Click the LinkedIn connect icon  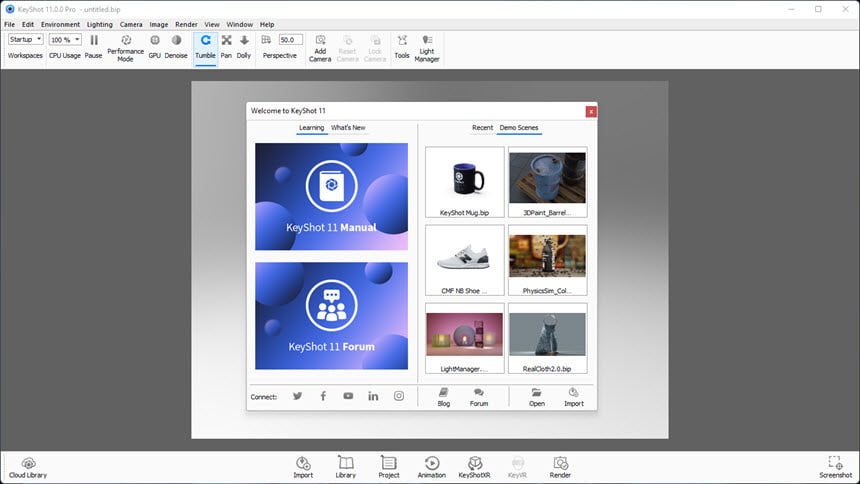373,396
